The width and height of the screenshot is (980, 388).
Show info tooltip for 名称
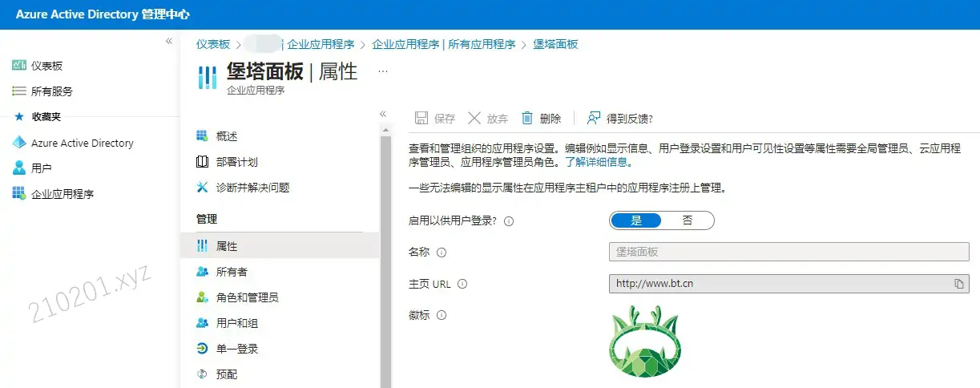pos(442,253)
